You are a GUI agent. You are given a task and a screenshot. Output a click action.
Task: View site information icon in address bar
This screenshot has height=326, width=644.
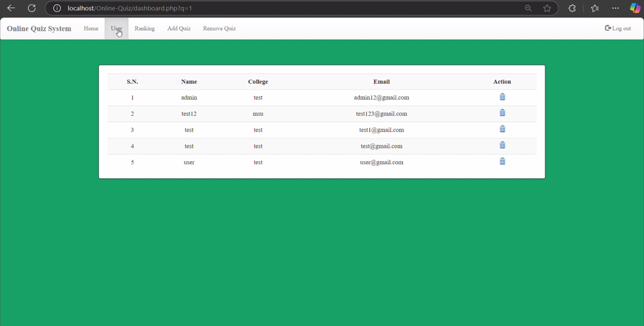tap(57, 8)
